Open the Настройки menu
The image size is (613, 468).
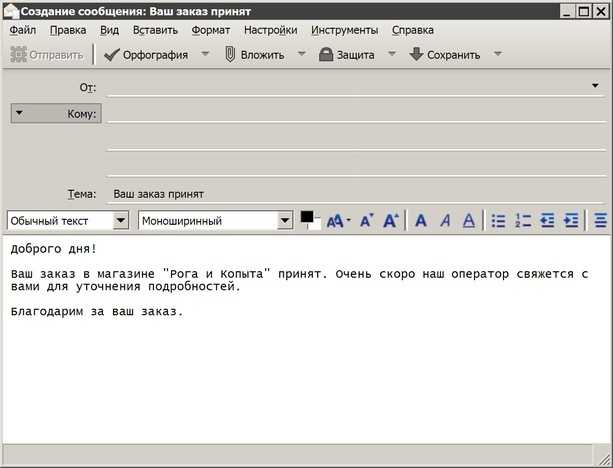click(271, 30)
